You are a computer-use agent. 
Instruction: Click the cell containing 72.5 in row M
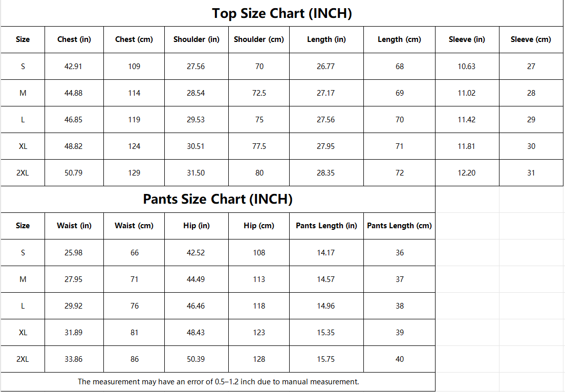[x=259, y=93]
